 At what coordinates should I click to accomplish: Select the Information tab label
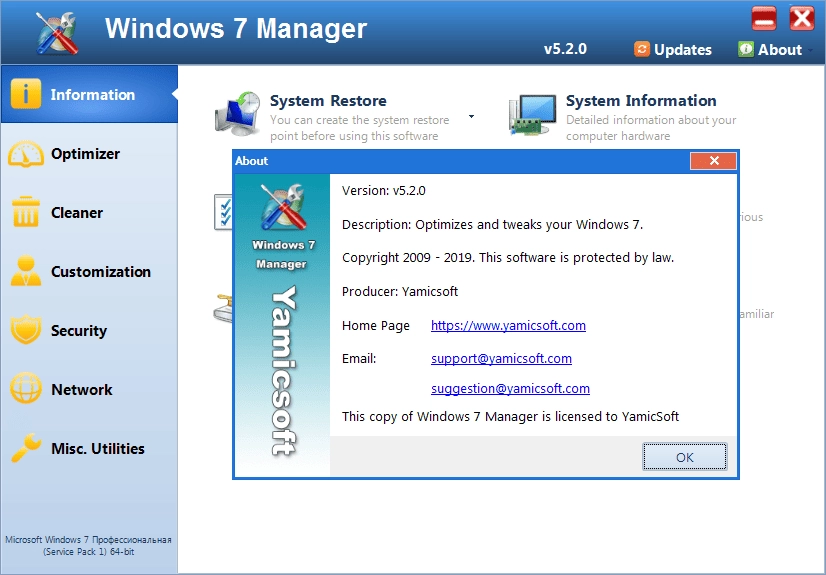click(93, 95)
